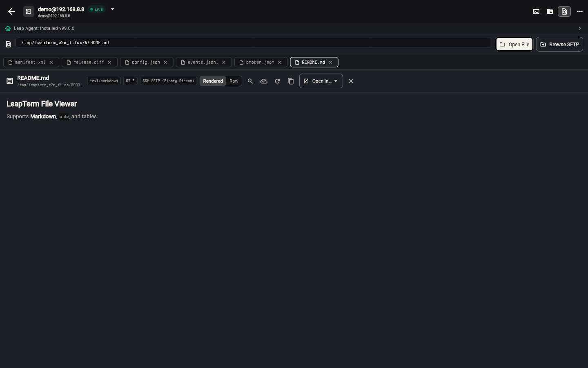Close the README.md tab

[331, 62]
